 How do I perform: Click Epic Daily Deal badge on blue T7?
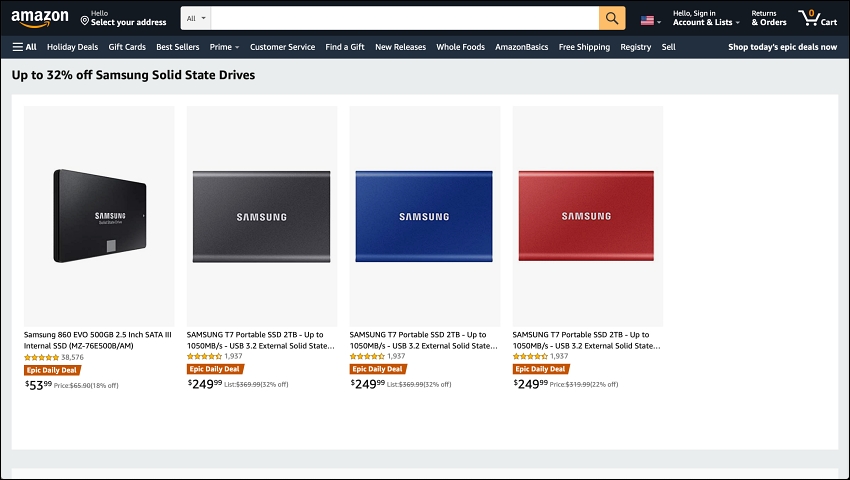click(x=378, y=369)
